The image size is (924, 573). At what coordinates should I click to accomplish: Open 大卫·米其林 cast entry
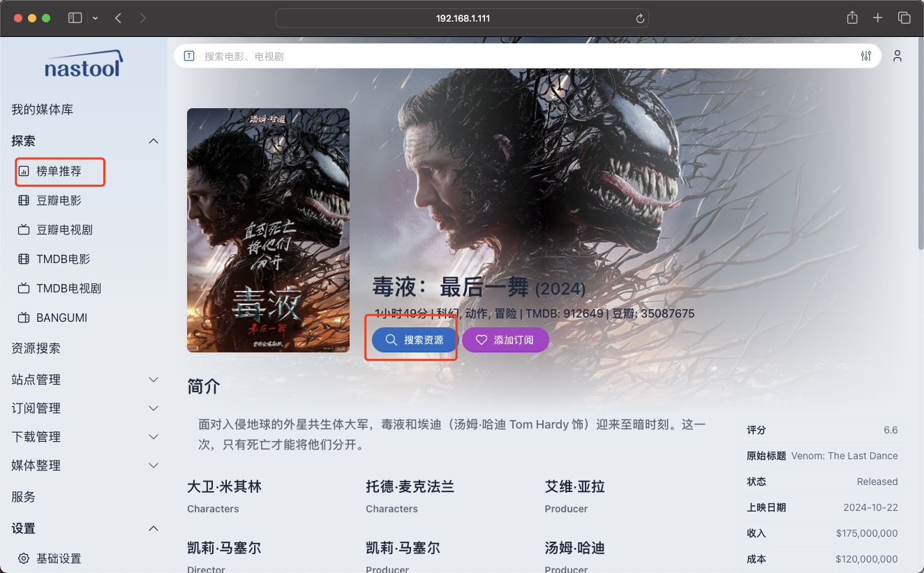pyautogui.click(x=224, y=486)
